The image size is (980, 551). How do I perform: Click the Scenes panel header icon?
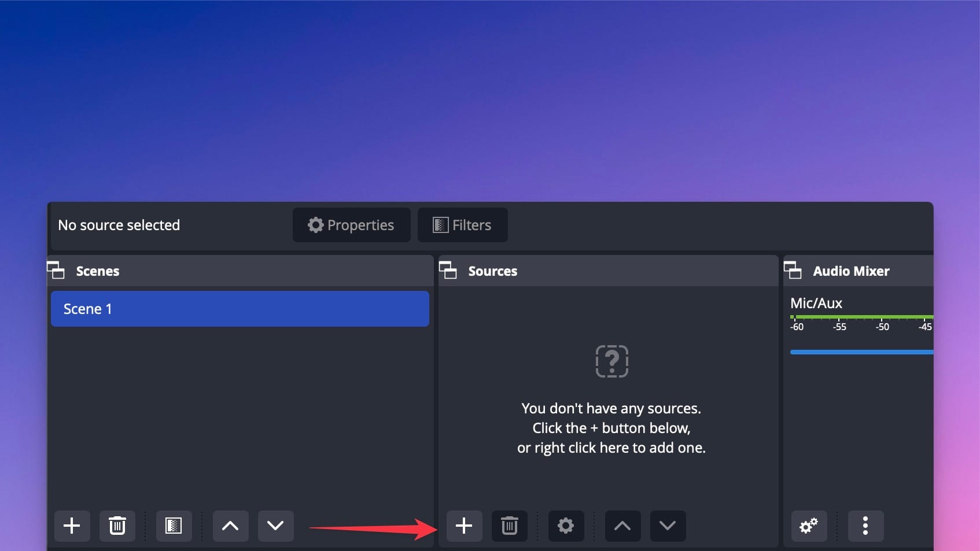point(56,270)
